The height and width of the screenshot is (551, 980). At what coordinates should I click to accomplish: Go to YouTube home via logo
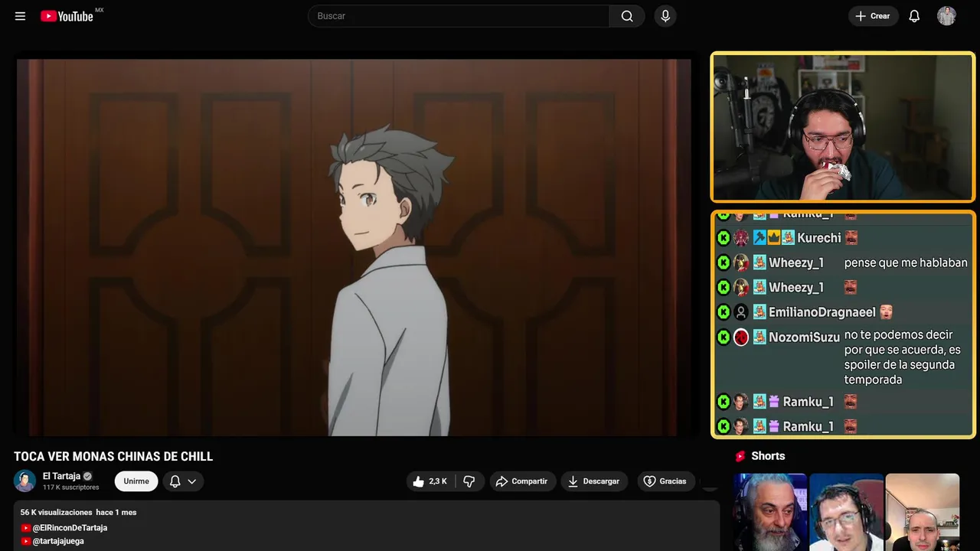pos(67,16)
